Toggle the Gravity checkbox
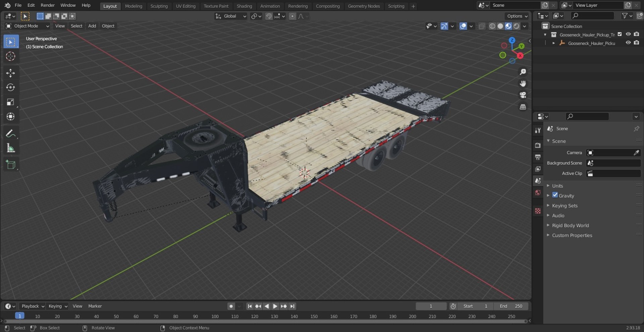 click(555, 195)
